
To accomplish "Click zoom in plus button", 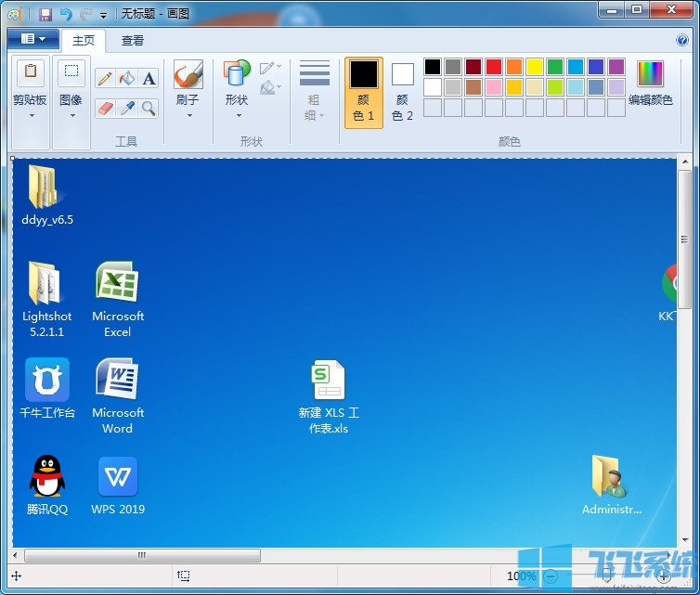I will (664, 576).
